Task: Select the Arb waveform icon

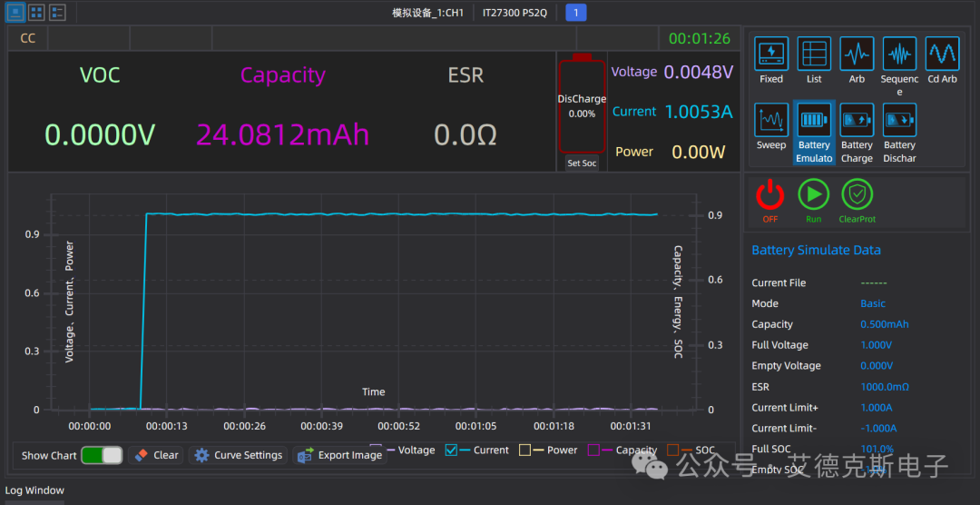Action: click(857, 54)
